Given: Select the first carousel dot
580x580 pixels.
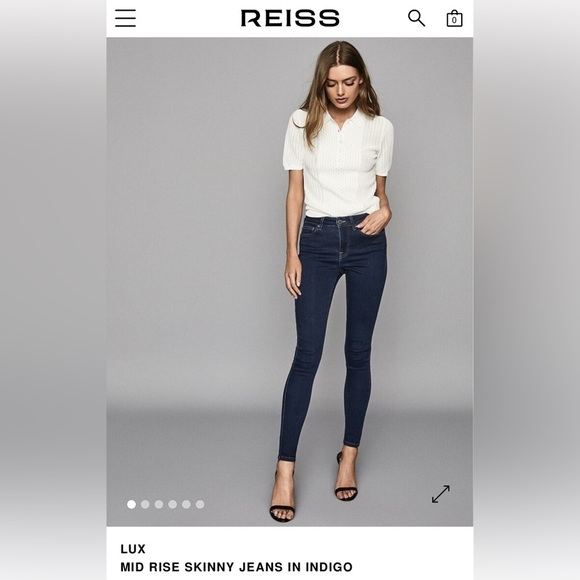Looking at the screenshot, I should tap(131, 504).
